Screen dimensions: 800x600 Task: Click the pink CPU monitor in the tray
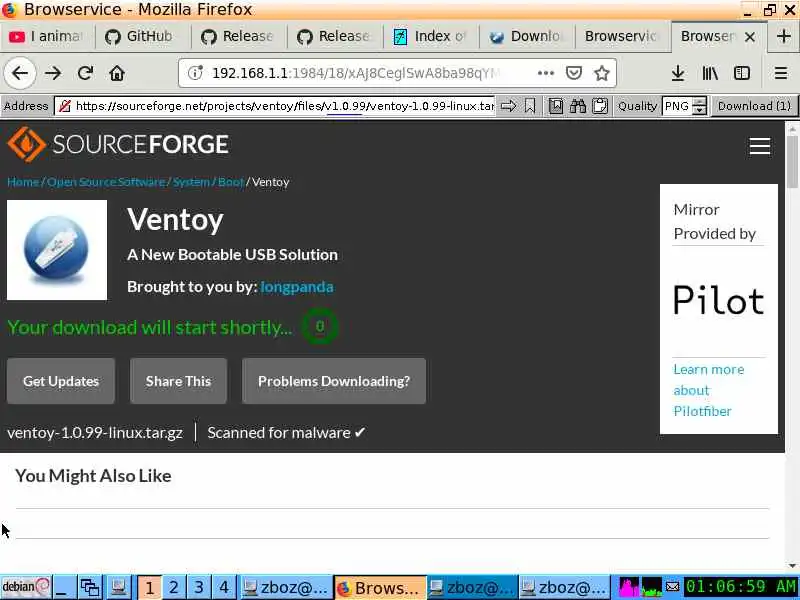click(x=629, y=587)
